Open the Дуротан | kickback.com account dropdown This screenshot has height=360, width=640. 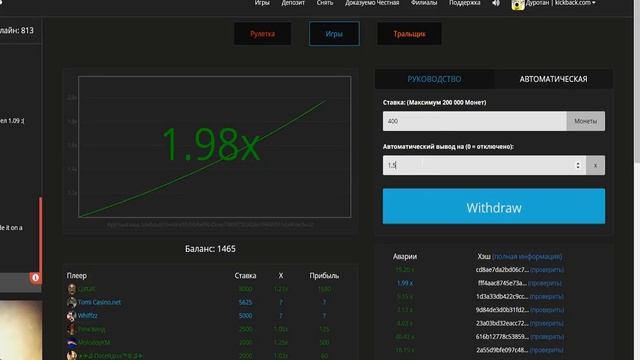(x=560, y=3)
